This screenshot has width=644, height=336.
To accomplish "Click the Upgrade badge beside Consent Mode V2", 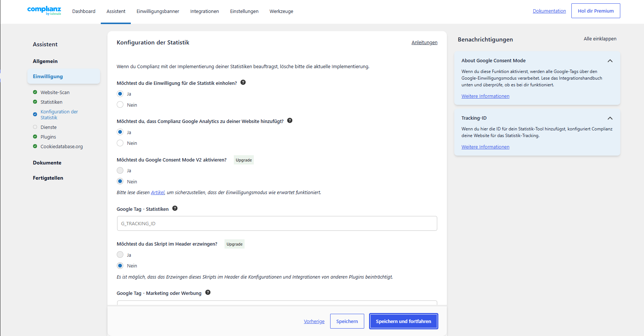I will 244,160.
